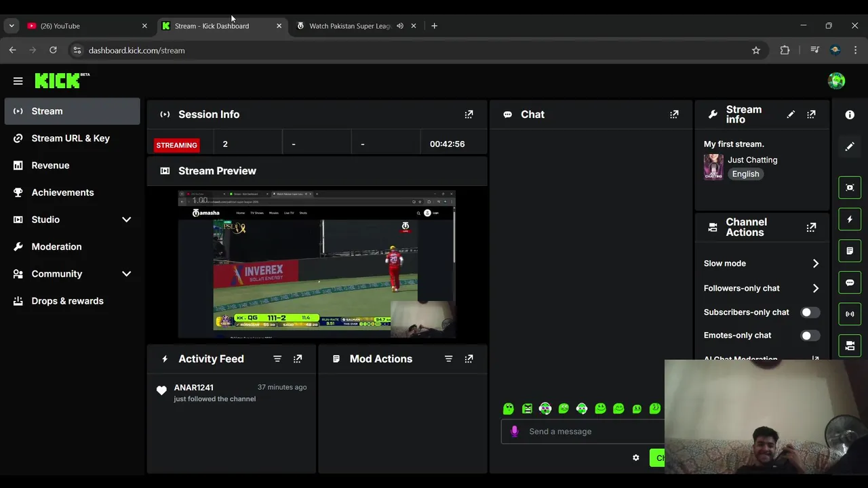The height and width of the screenshot is (488, 868).
Task: Open Stream URL & Key page
Action: coord(72,138)
